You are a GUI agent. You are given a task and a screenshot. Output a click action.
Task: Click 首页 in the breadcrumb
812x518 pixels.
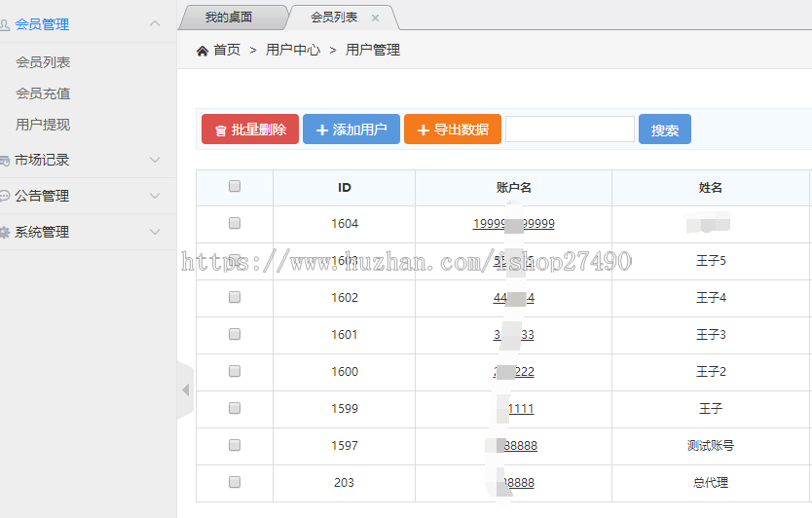click(227, 51)
